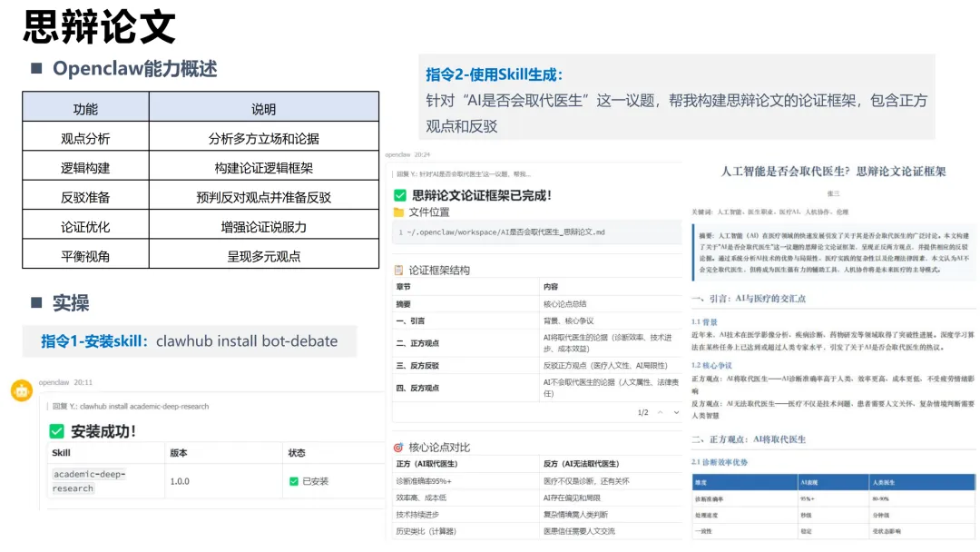
Task: Click the 摘要 row in framework table
Action: click(x=537, y=304)
